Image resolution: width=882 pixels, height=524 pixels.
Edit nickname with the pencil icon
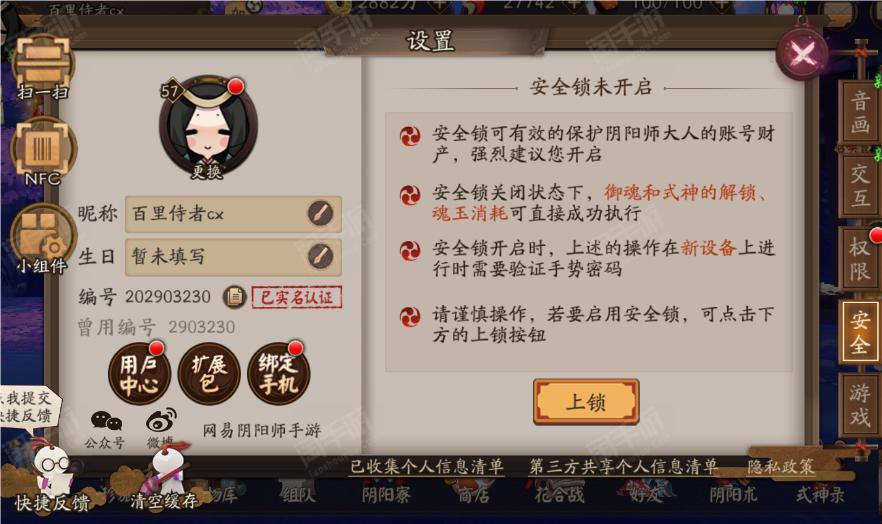(320, 214)
